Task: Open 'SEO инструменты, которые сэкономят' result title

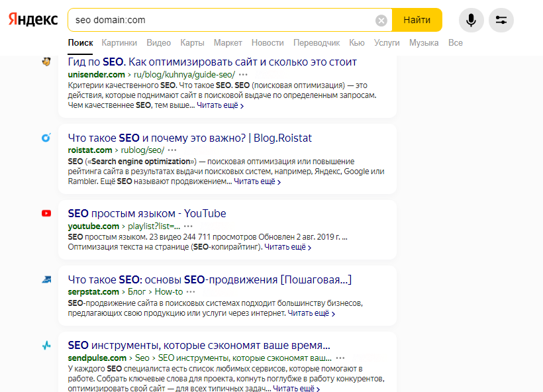Action: pos(199,345)
